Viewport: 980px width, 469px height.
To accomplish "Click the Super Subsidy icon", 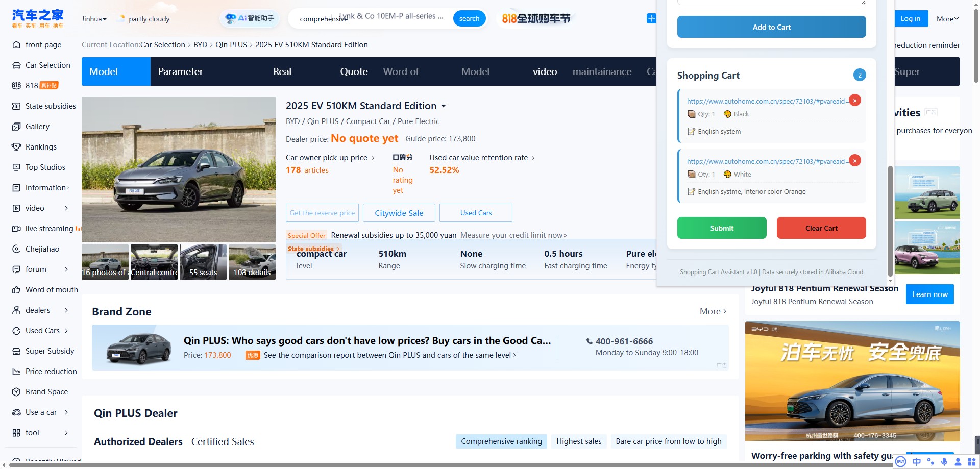I will pos(16,351).
